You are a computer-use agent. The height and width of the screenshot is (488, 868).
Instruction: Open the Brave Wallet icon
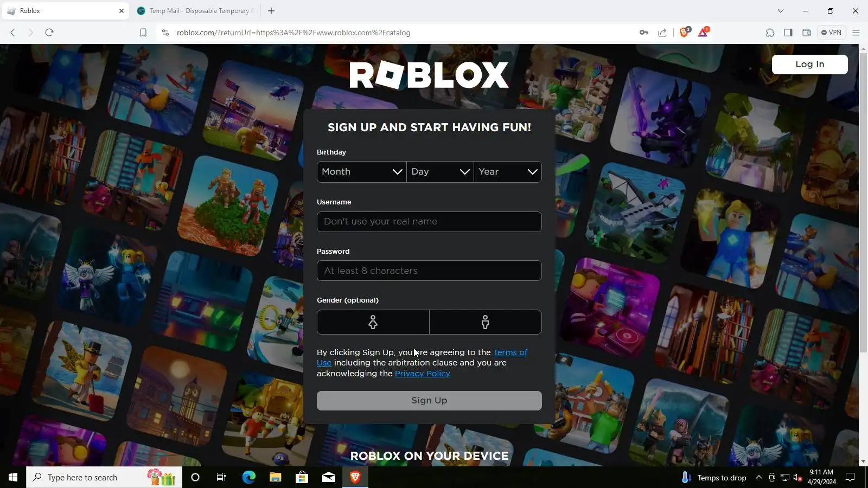coord(807,33)
